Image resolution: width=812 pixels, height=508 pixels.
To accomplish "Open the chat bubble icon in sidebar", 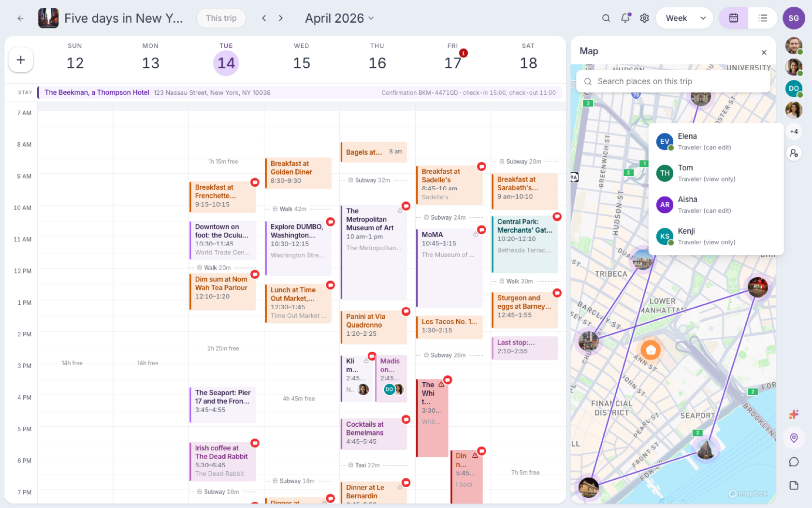I will [794, 462].
